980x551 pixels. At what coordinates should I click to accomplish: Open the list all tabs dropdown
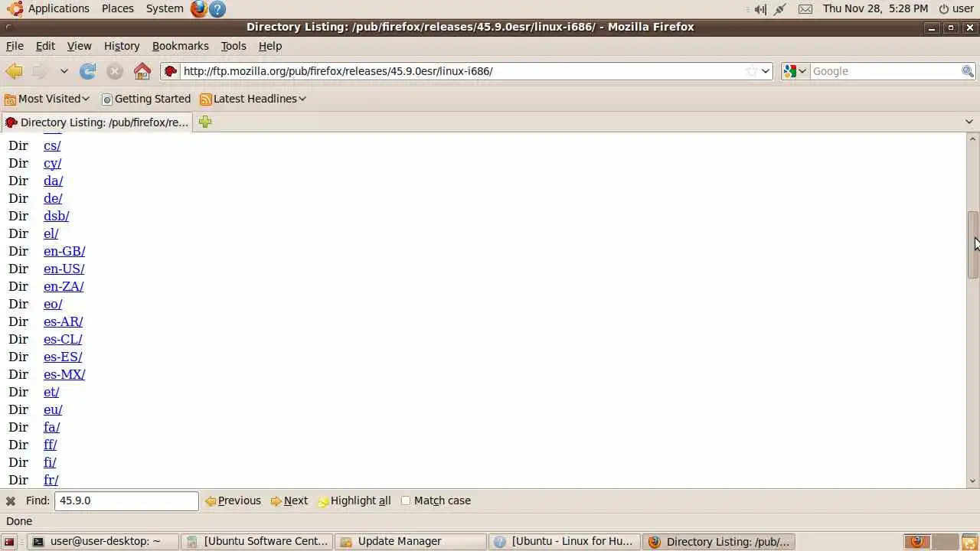969,122
